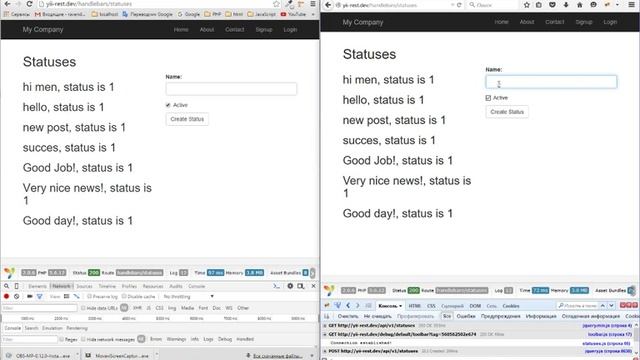Click the Login link in Firefox's navbar
This screenshot has height=360, width=640.
610,22
